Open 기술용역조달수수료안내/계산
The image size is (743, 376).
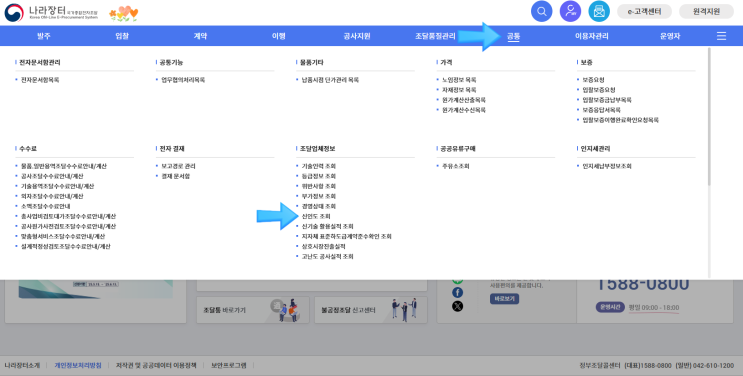(57, 186)
